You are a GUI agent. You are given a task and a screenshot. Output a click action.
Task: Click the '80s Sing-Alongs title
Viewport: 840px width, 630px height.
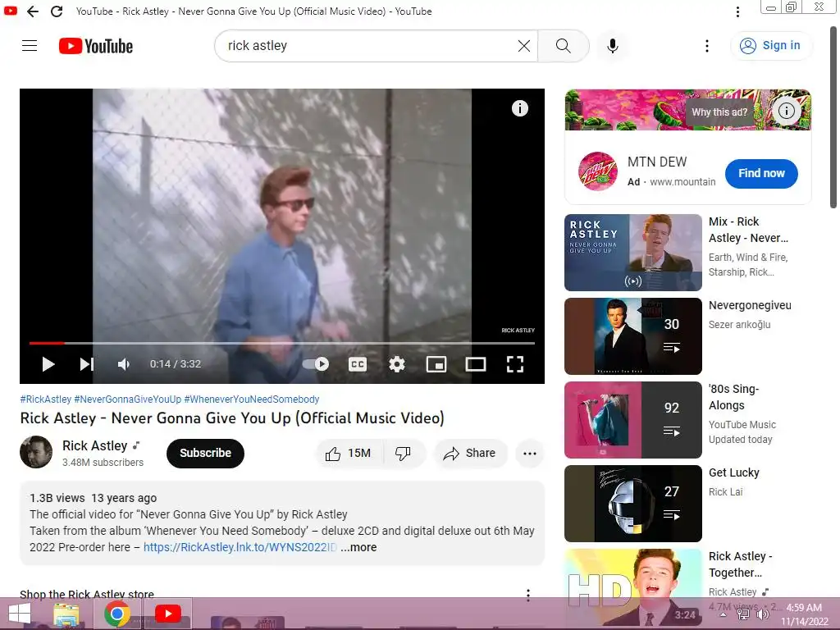click(x=733, y=397)
